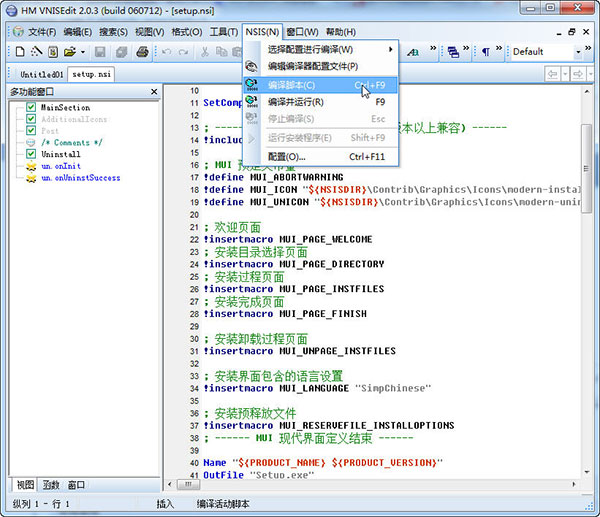This screenshot has height=517, width=600.
Task: Select un.onUninstSuccess in the function tree
Action: [80, 179]
